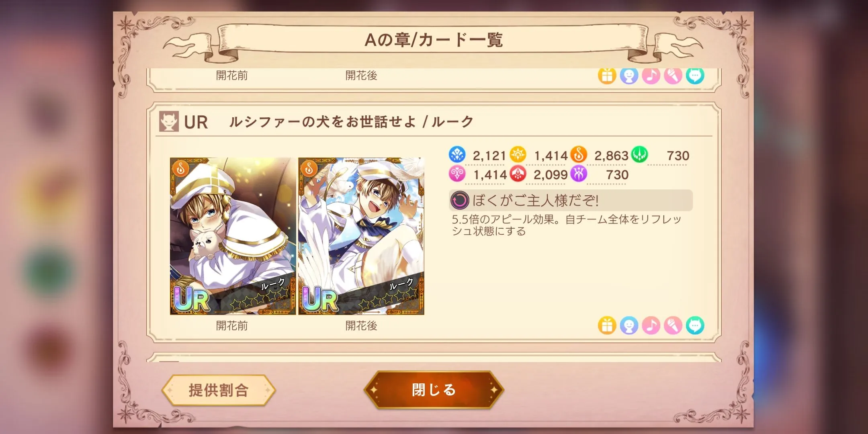This screenshot has height=434, width=868.
Task: Tap the red stat icon beside 2,099
Action: pos(518,174)
